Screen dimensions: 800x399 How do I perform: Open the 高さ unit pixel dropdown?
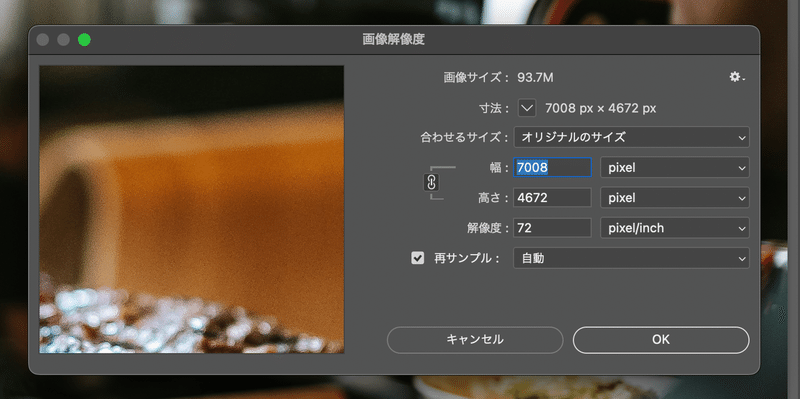click(x=674, y=197)
